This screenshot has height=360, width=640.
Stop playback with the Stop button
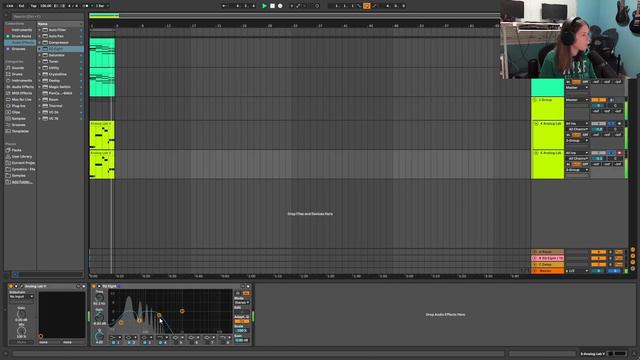272,6
